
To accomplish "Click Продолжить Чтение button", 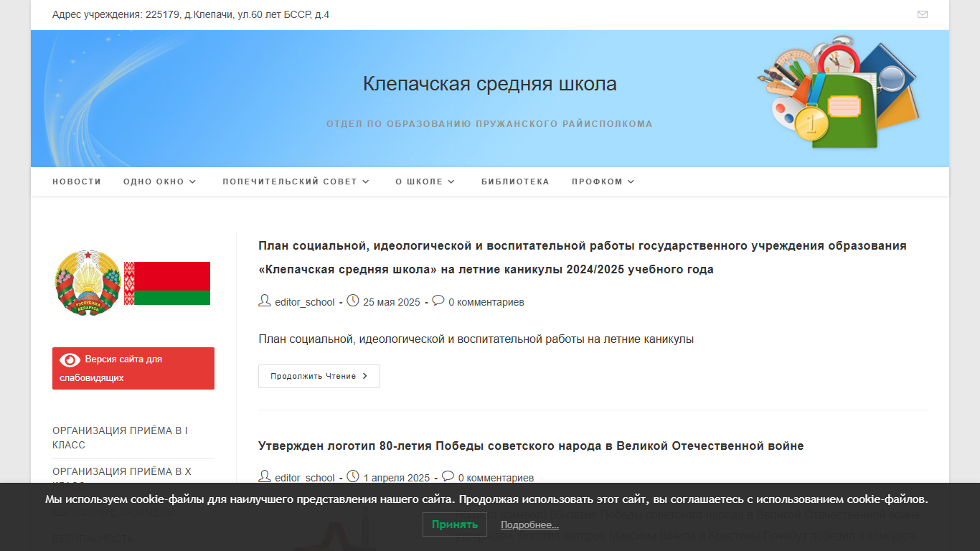I will coord(319,376).
